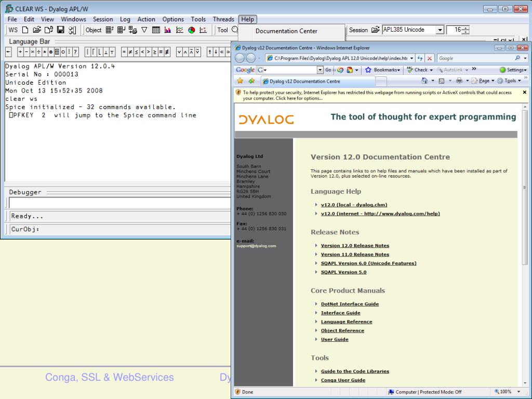Click the Forward button in Internet Explorer
This screenshot has height=399, width=532.
tap(251, 58)
